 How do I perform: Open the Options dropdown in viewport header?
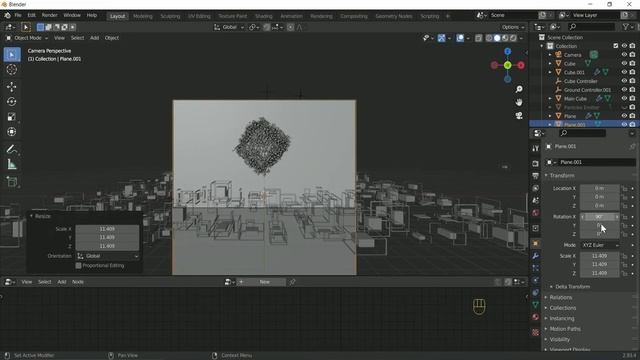point(513,27)
